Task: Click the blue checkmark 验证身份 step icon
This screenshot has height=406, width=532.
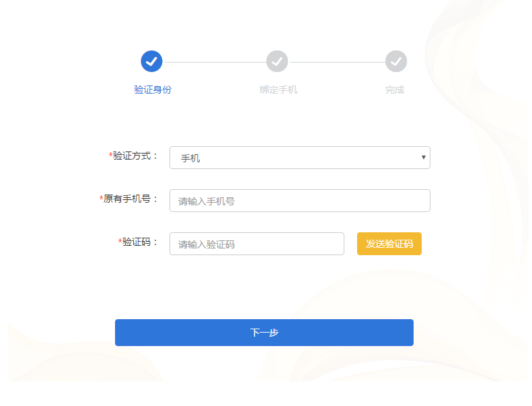Action: (151, 61)
